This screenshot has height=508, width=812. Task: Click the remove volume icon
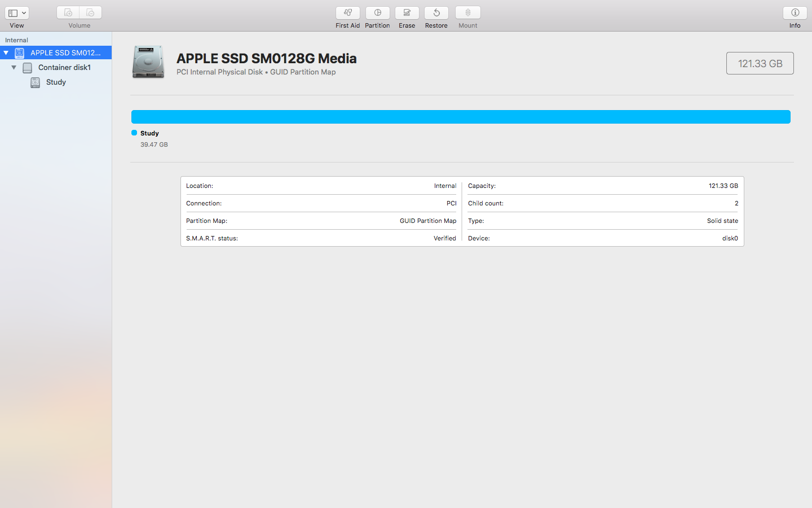coord(90,12)
